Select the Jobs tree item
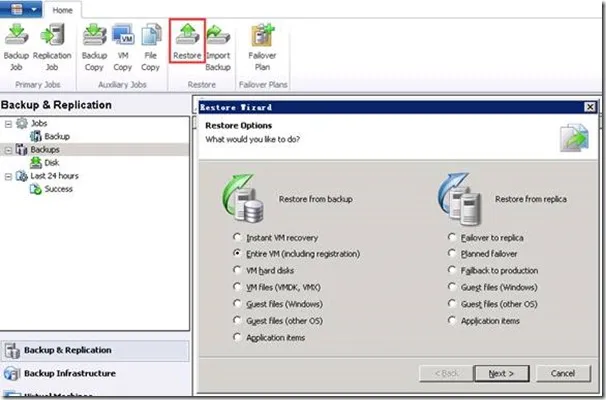This screenshot has height=400, width=606. coord(39,123)
